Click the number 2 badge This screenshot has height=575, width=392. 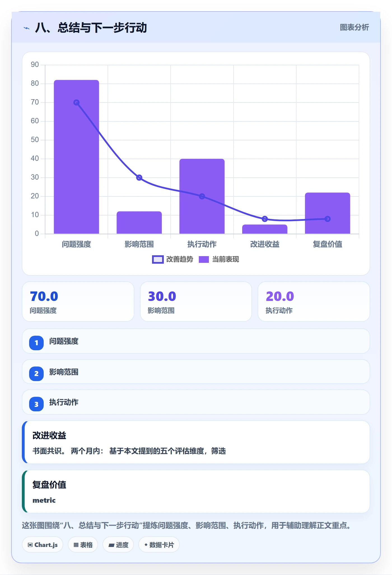pos(36,374)
